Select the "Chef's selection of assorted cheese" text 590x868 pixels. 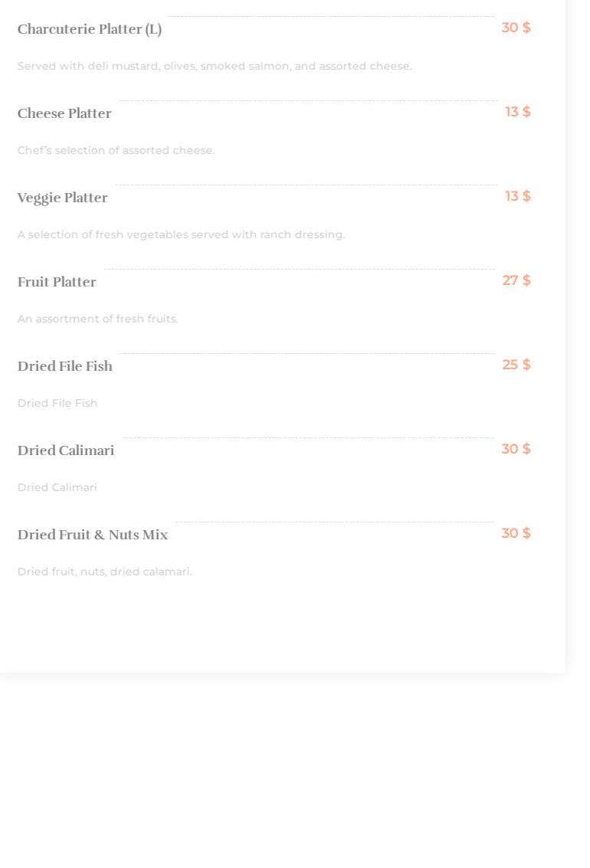point(116,151)
